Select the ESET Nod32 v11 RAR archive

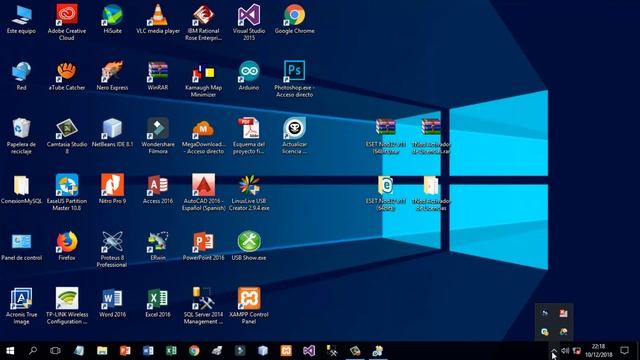point(386,136)
